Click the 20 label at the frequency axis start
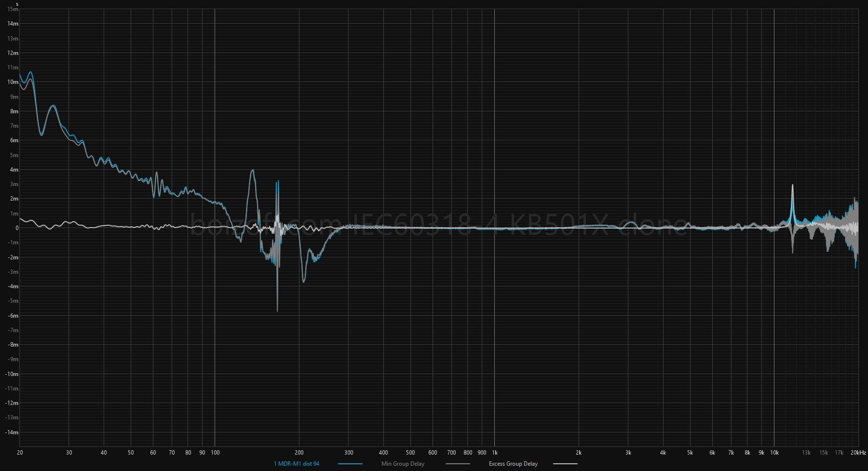 [20, 453]
